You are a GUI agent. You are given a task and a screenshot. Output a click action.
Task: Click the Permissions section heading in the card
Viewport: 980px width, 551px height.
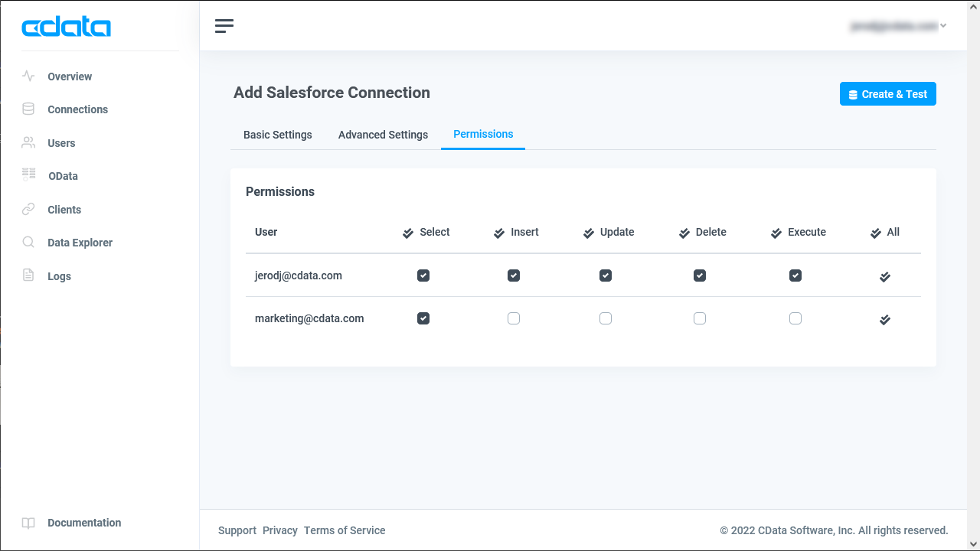280,191
